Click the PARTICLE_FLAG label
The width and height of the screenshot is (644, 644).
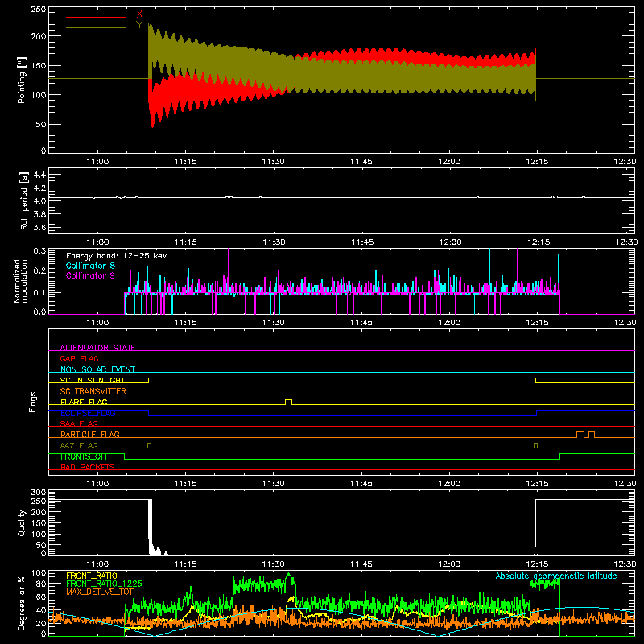point(90,434)
